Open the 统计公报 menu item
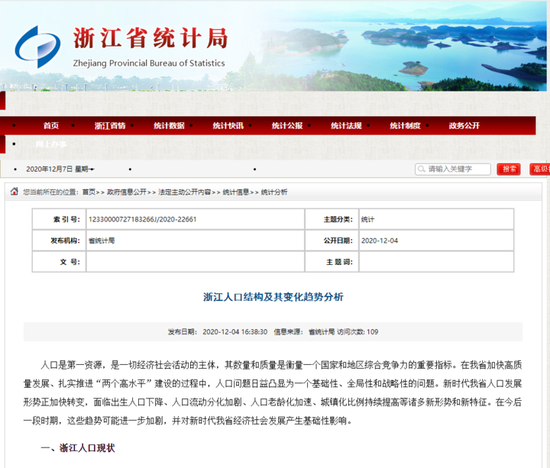 point(287,126)
